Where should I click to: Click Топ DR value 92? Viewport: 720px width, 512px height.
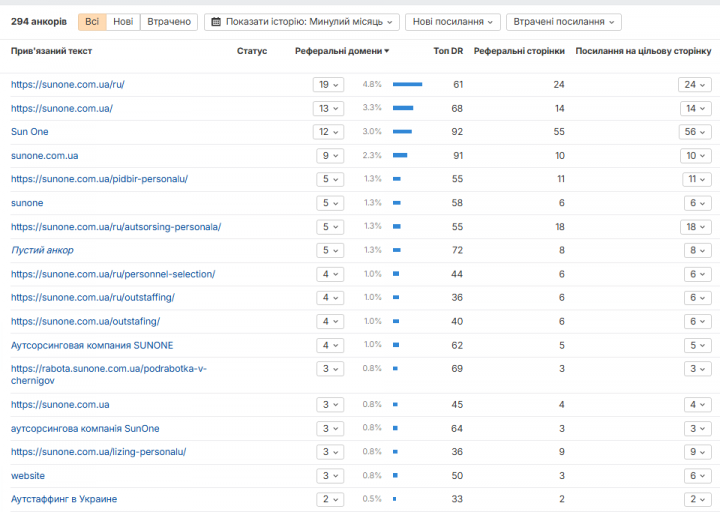click(457, 132)
